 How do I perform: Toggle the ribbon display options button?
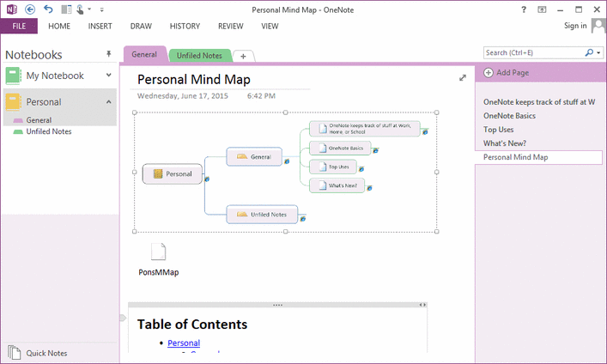(x=543, y=9)
